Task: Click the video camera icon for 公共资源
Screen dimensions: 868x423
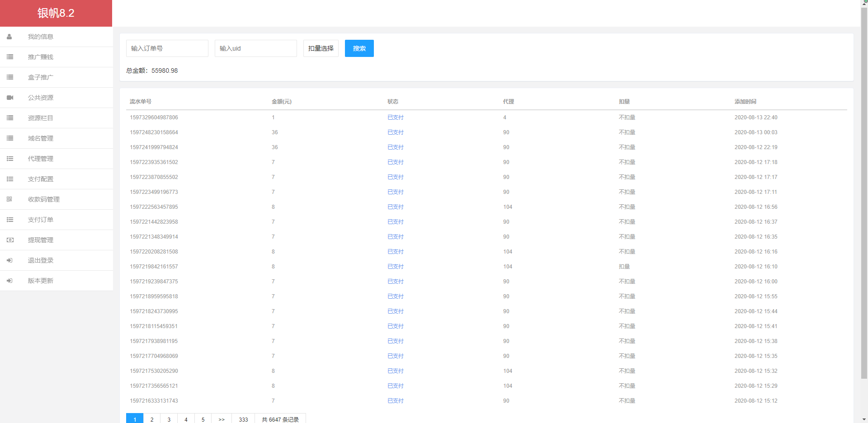Action: point(10,98)
